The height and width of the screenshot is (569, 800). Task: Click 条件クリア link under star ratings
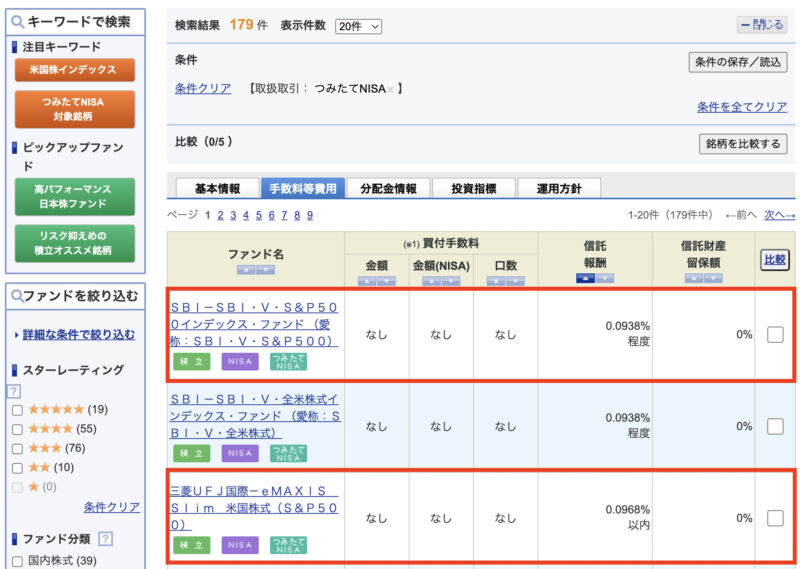coord(112,507)
